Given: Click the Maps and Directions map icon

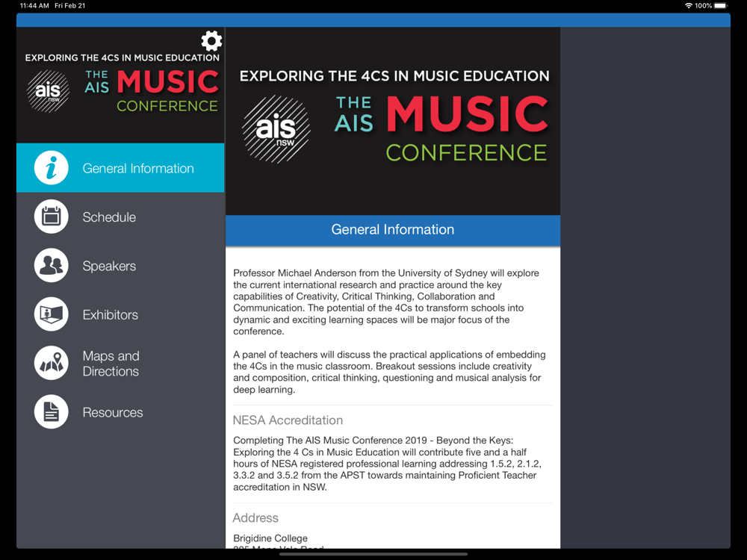Looking at the screenshot, I should pos(52,364).
